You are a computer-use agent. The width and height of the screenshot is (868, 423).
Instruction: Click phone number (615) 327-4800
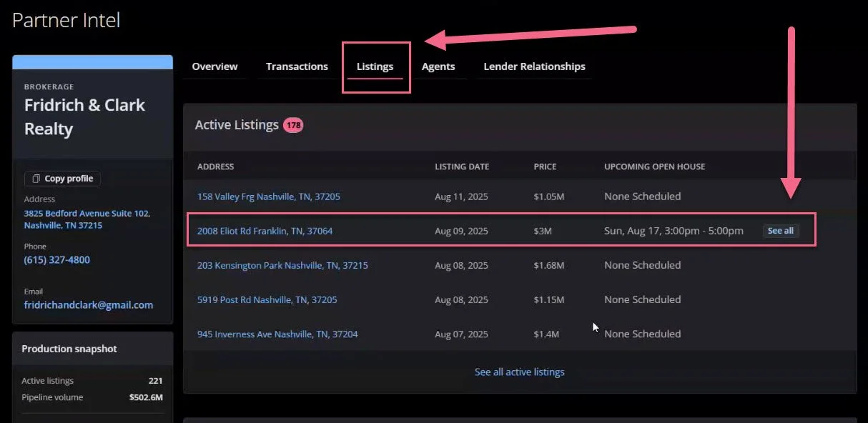point(57,260)
